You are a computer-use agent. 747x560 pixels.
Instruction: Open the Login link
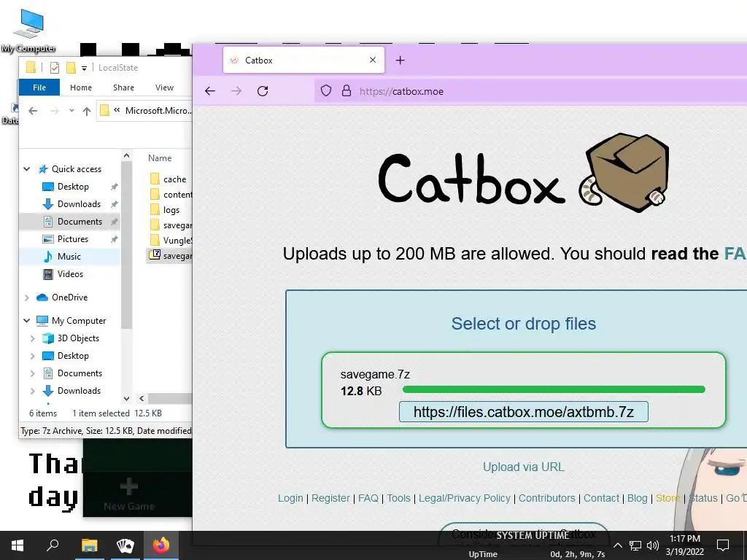coord(290,498)
